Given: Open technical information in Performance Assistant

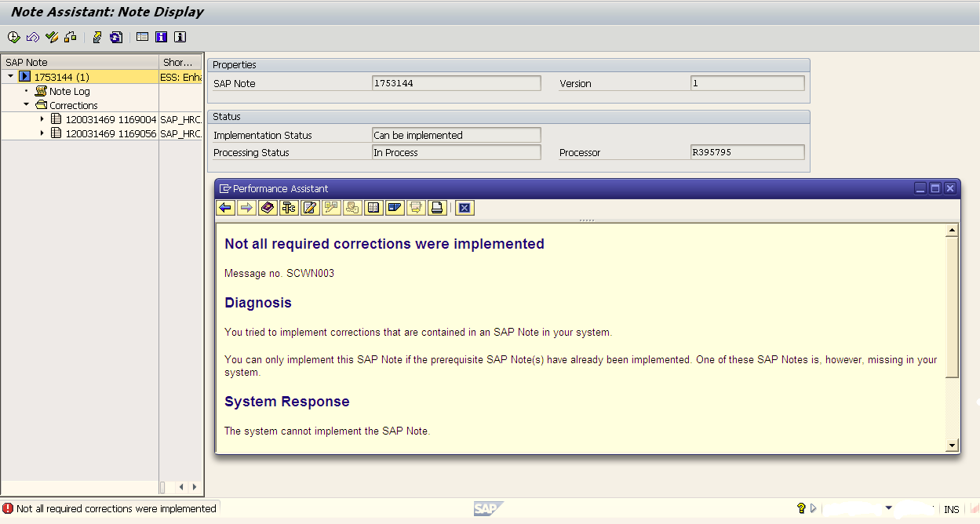Looking at the screenshot, I should pos(289,207).
